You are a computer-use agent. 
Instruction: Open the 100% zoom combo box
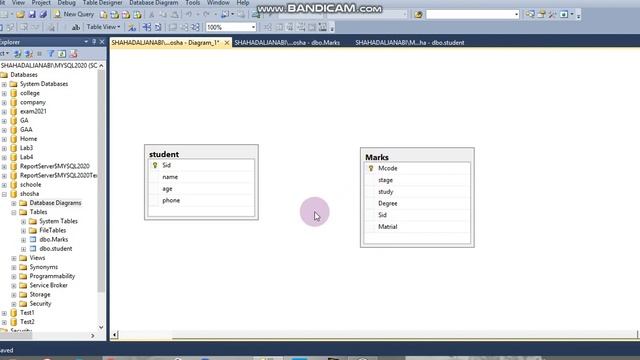(231, 27)
